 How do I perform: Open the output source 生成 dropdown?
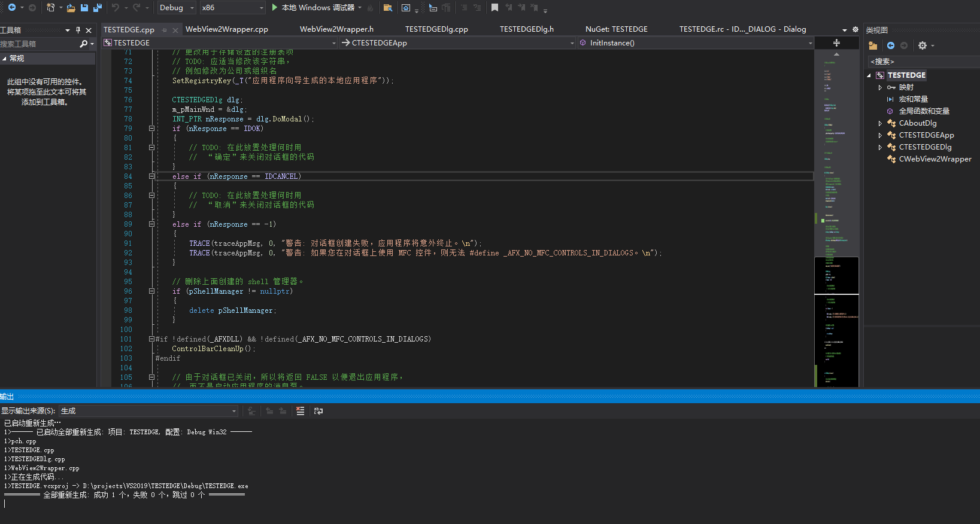148,411
